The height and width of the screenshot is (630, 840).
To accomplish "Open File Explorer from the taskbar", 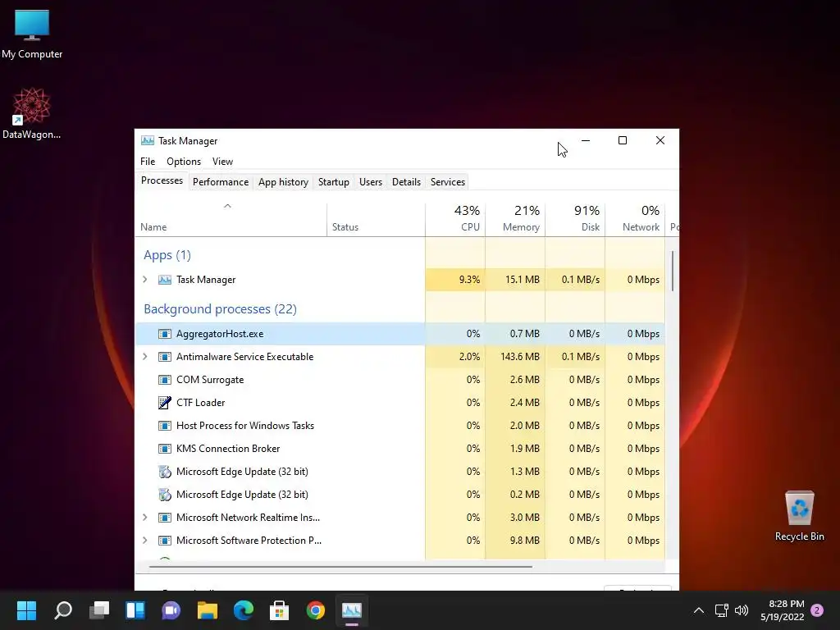I will coord(208,610).
